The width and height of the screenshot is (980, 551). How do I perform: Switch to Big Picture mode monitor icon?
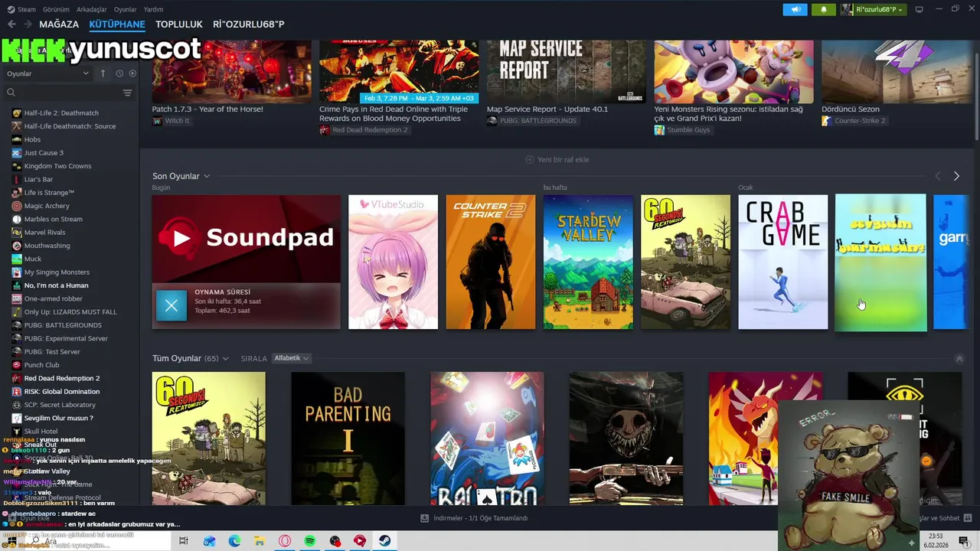tap(920, 9)
